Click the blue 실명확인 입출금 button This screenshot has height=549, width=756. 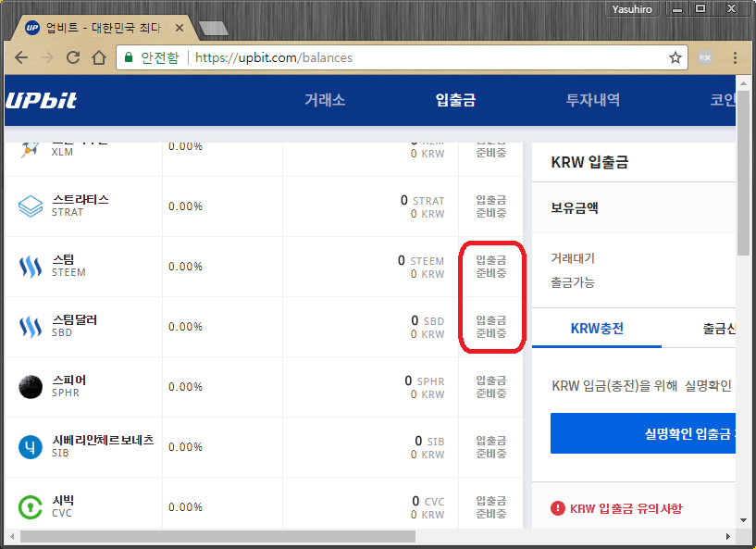point(643,433)
